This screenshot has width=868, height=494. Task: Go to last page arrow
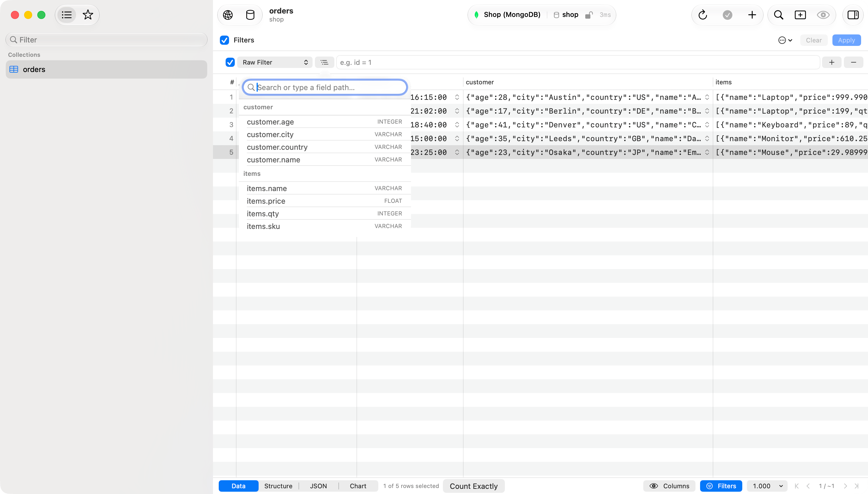point(857,486)
